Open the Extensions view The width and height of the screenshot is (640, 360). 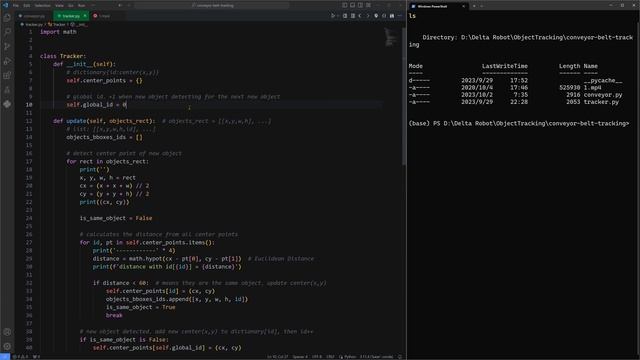click(x=7, y=76)
